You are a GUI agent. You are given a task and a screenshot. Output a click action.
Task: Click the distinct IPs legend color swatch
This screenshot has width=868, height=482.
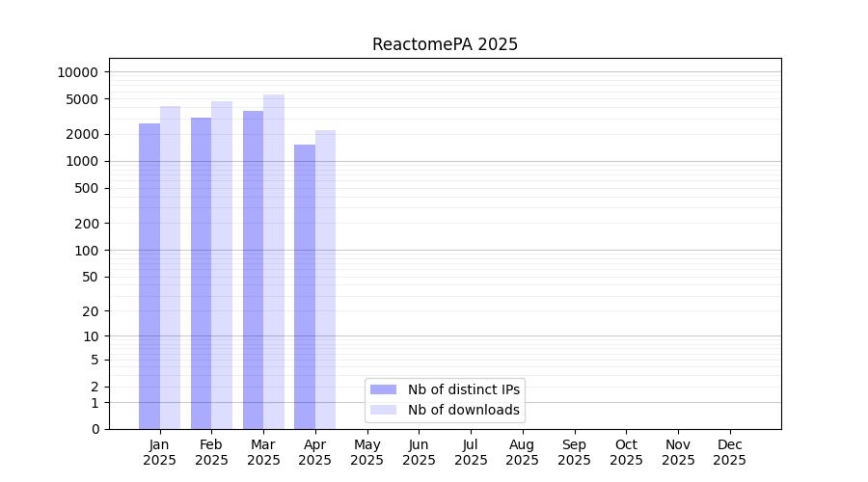click(x=383, y=389)
